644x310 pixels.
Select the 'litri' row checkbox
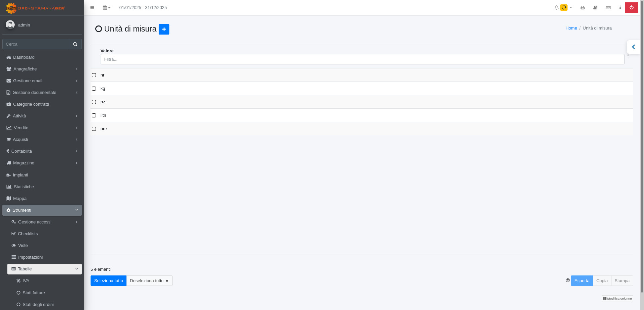(x=94, y=115)
